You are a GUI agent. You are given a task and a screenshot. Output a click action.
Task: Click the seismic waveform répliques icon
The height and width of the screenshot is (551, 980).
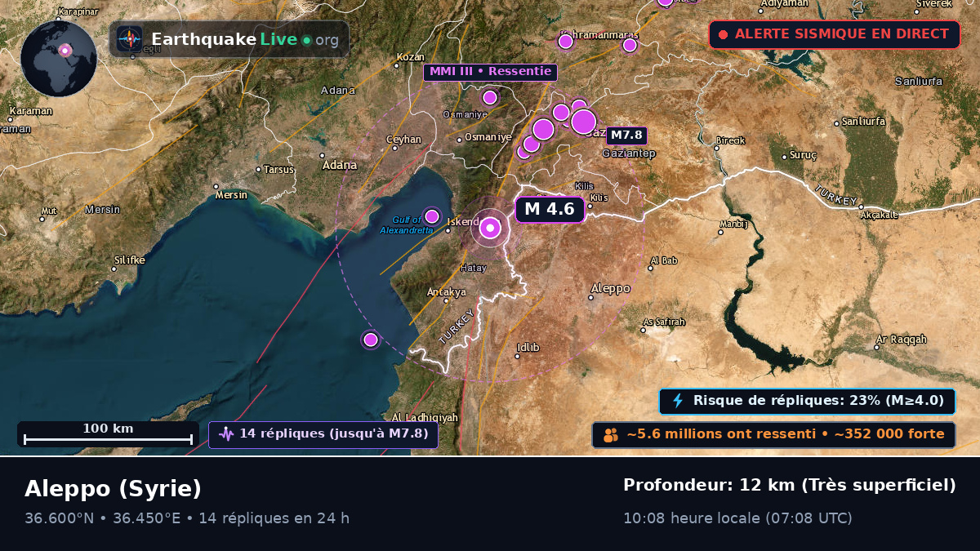[x=226, y=434]
